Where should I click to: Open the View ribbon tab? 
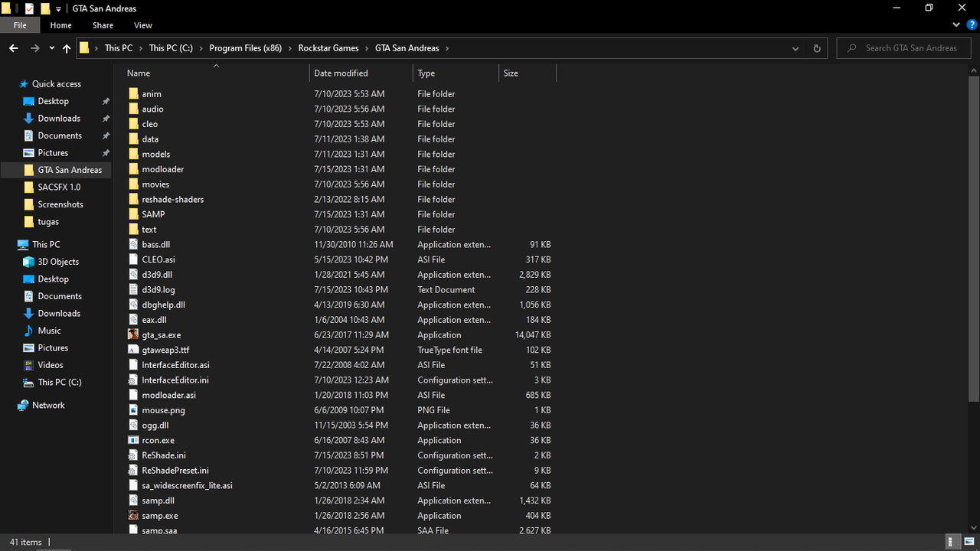point(143,25)
